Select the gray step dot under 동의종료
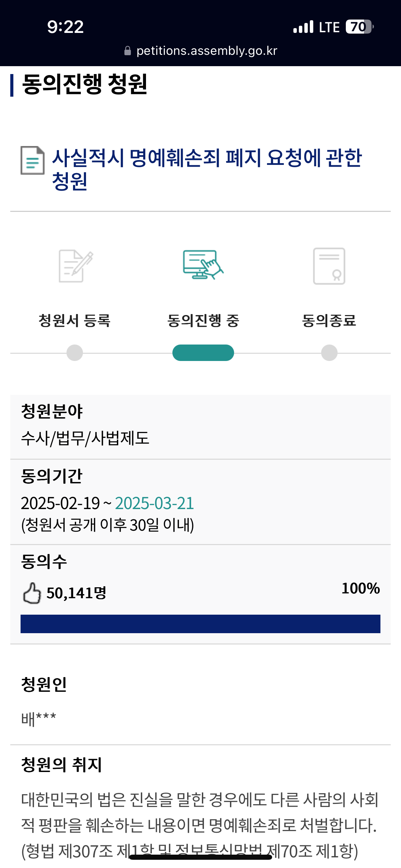The width and height of the screenshot is (401, 868). click(x=329, y=353)
